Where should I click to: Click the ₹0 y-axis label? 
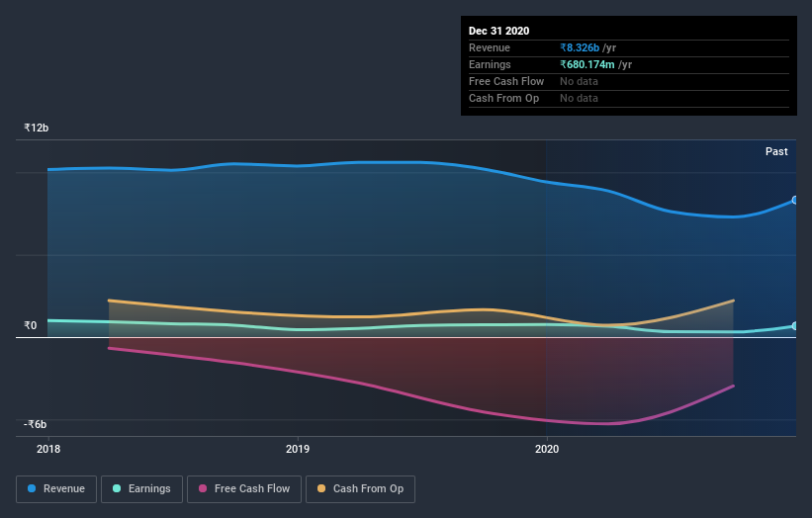coord(31,325)
